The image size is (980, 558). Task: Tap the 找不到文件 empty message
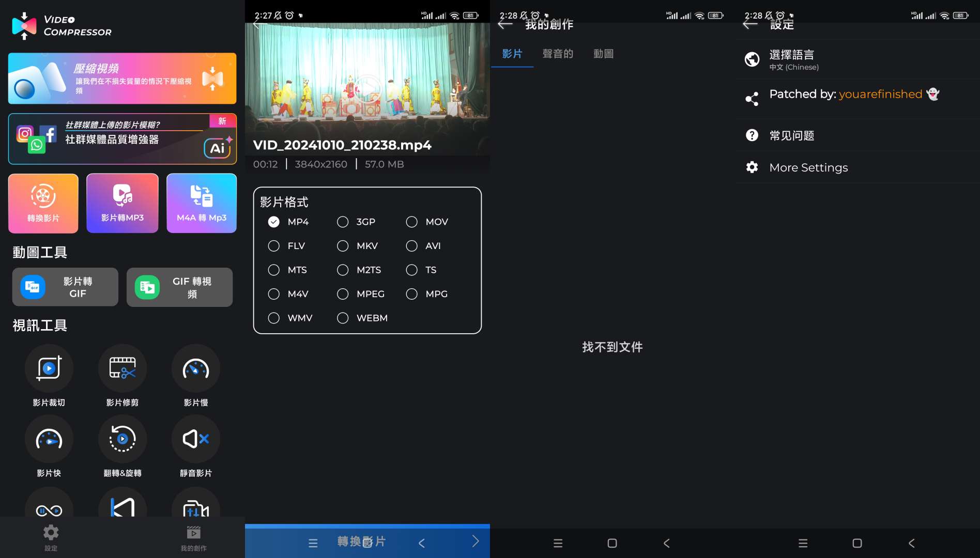[x=612, y=347]
